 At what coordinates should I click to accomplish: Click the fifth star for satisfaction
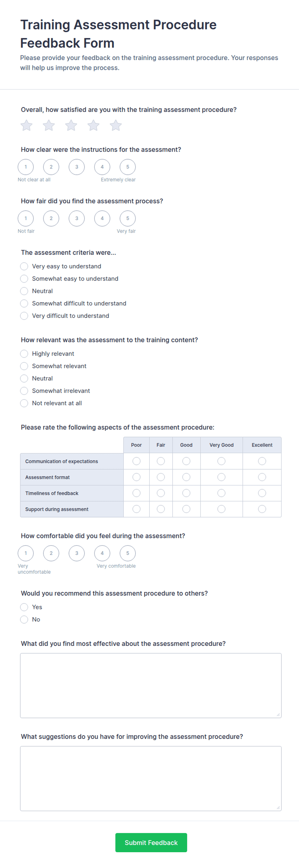pos(115,125)
